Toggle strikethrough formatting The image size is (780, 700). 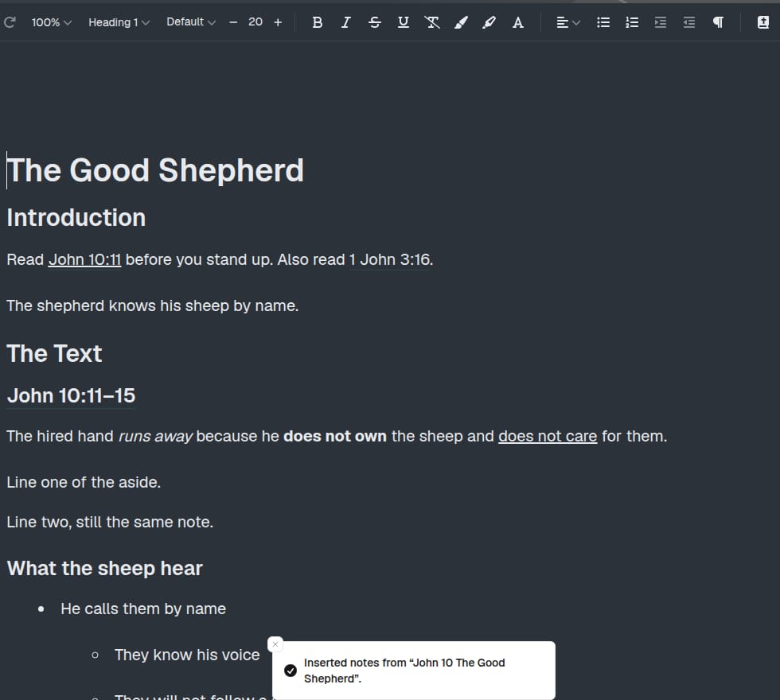pos(375,22)
